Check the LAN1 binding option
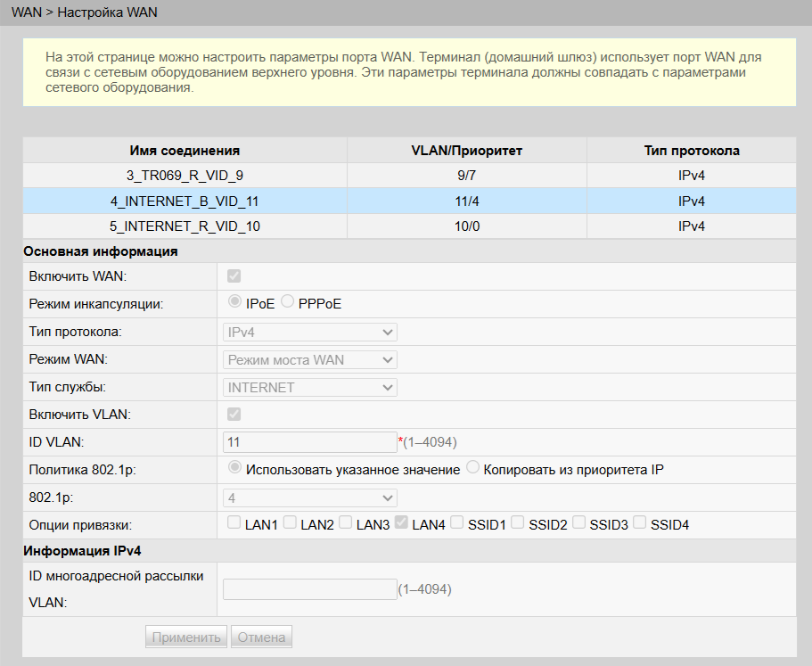The image size is (812, 666). point(234,522)
